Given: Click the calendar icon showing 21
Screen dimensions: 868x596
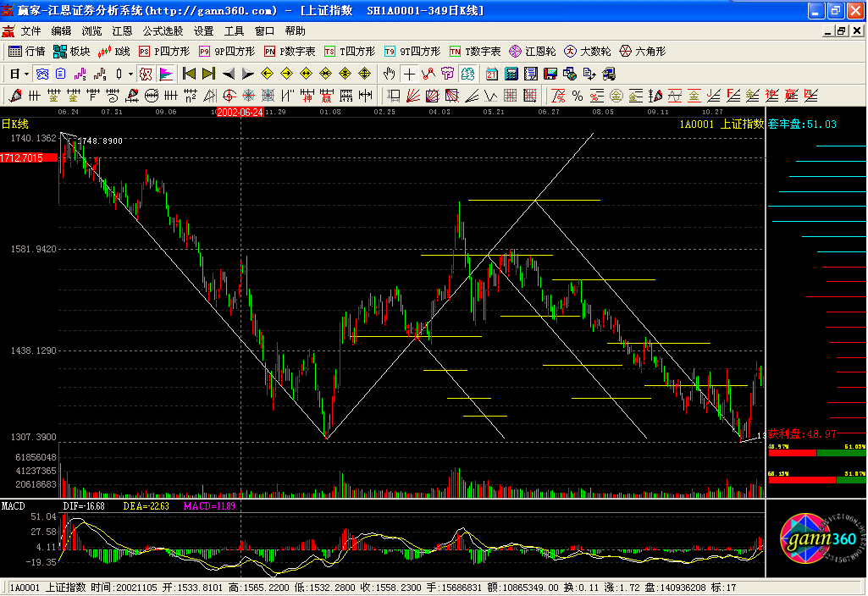Looking at the screenshot, I should (x=491, y=74).
